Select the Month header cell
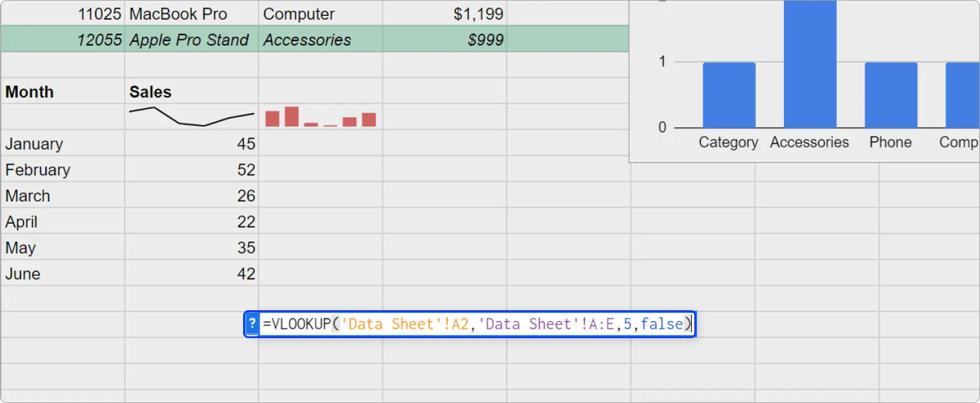This screenshot has height=403, width=980. coord(62,92)
